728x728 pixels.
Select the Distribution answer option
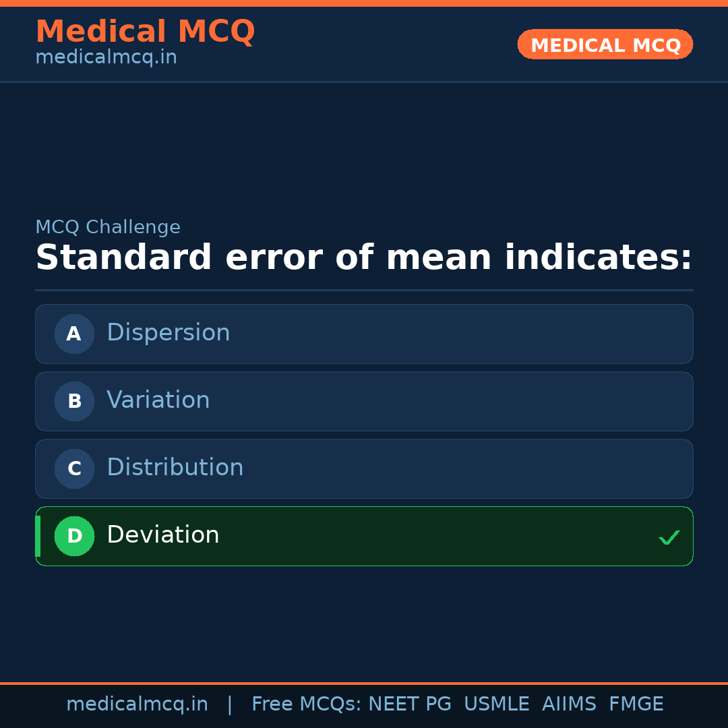364,468
